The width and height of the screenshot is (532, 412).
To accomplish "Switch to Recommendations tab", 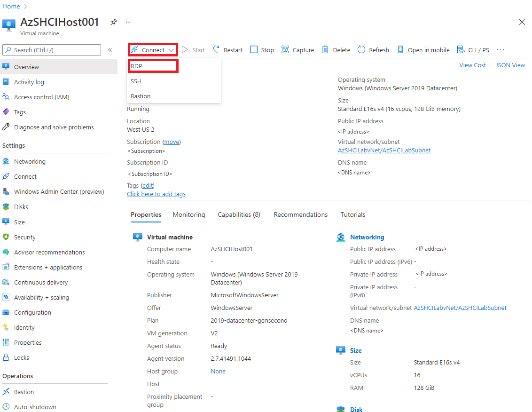I will click(301, 214).
